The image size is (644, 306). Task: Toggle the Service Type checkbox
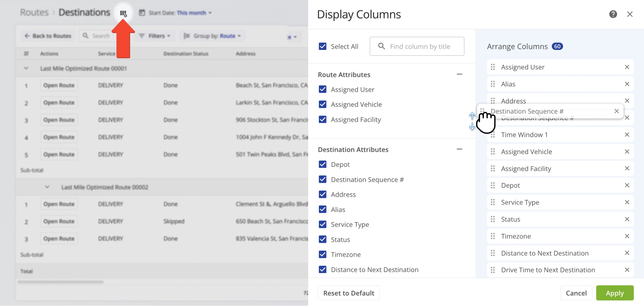tap(323, 224)
